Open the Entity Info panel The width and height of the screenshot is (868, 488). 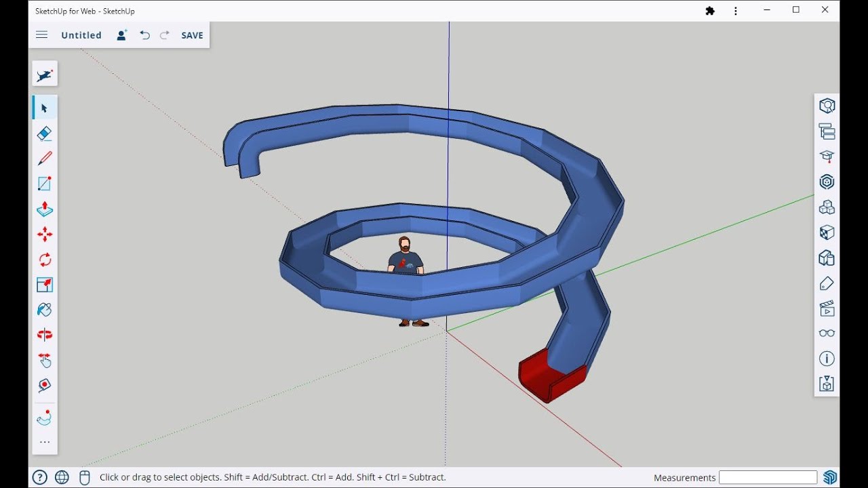tap(827, 106)
